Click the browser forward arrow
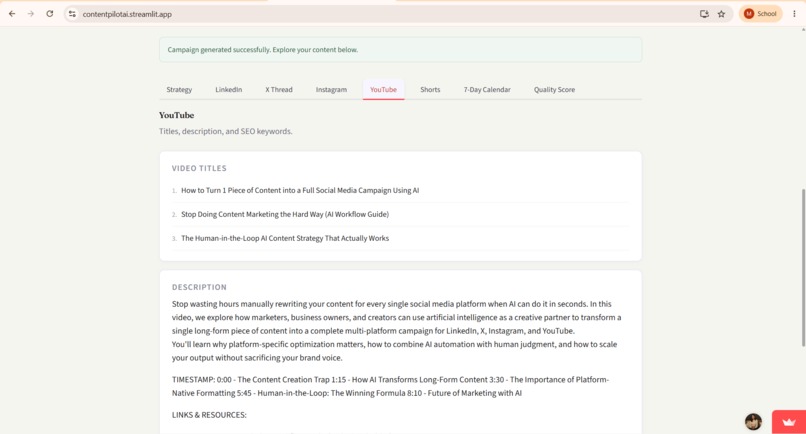Screen dimensions: 806x434 [x=31, y=14]
